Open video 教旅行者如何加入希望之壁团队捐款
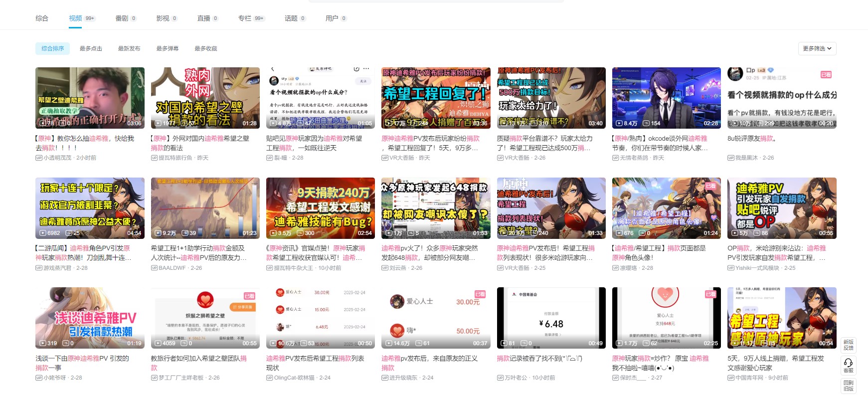This screenshot has width=868, height=396. 199,363
